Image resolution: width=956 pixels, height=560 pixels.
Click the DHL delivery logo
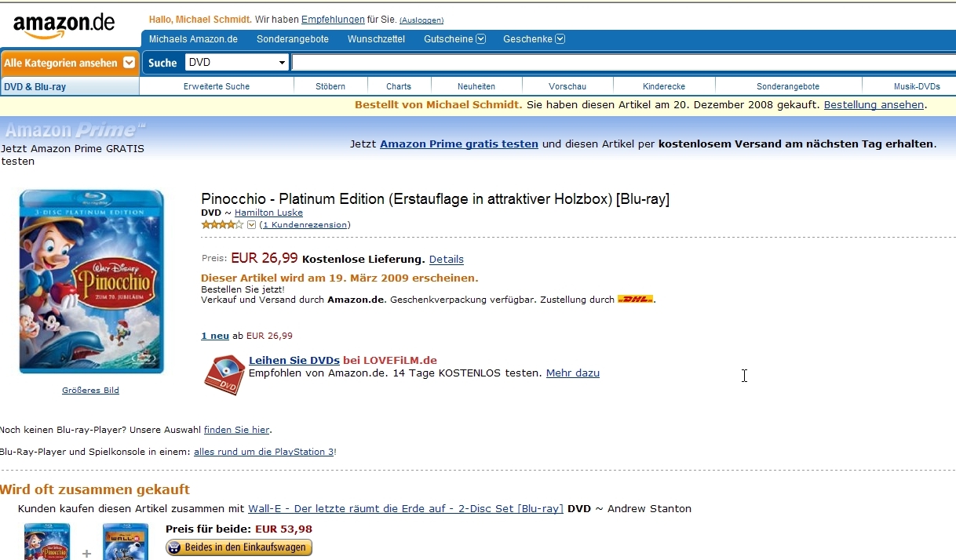click(x=635, y=300)
